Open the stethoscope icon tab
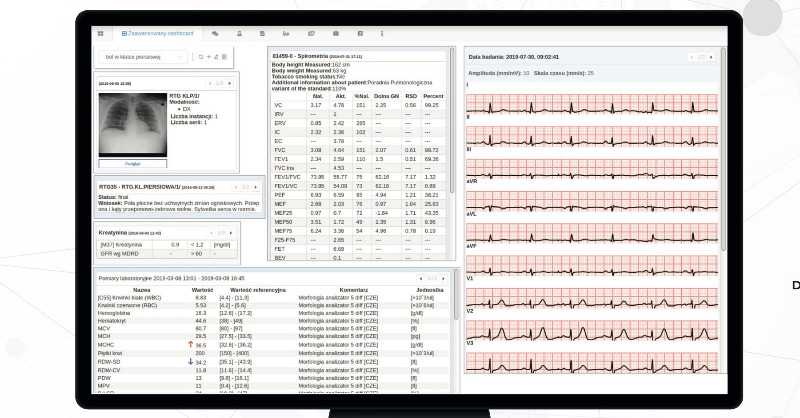Screen dimensions: 800x418 coord(286,34)
